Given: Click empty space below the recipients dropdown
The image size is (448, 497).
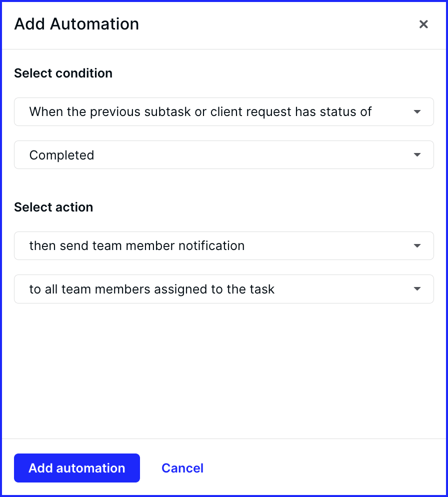Looking at the screenshot, I should click(x=224, y=371).
